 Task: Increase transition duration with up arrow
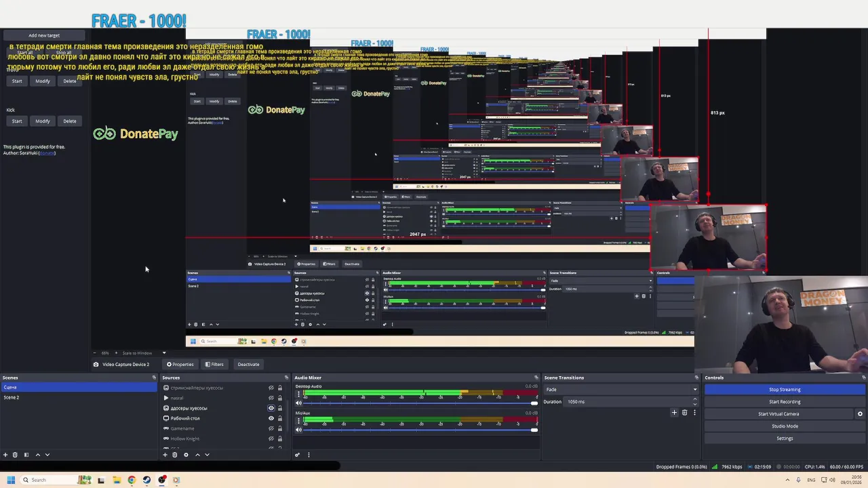[694, 399]
